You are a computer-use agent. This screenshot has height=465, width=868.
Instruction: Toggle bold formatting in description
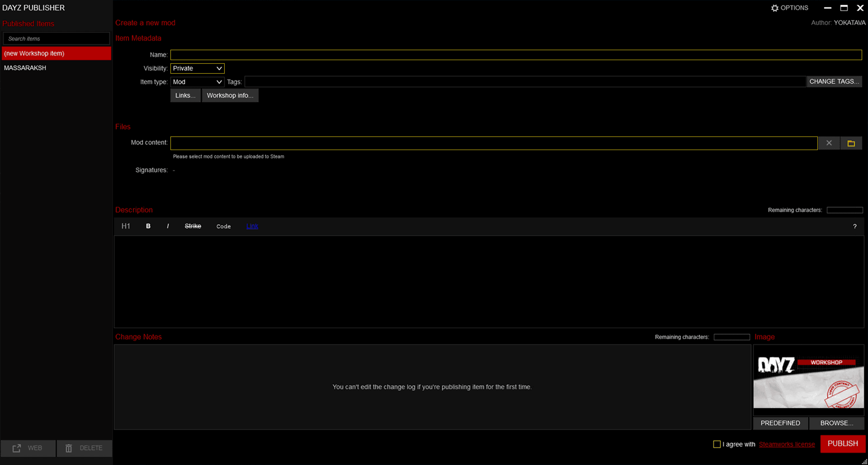click(x=148, y=226)
